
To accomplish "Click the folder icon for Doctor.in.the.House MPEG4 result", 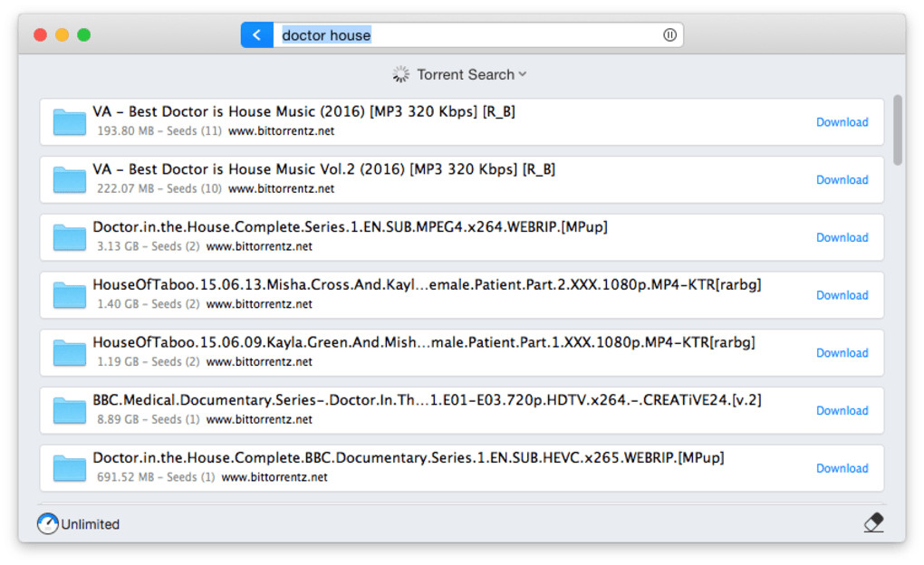I will 70,237.
